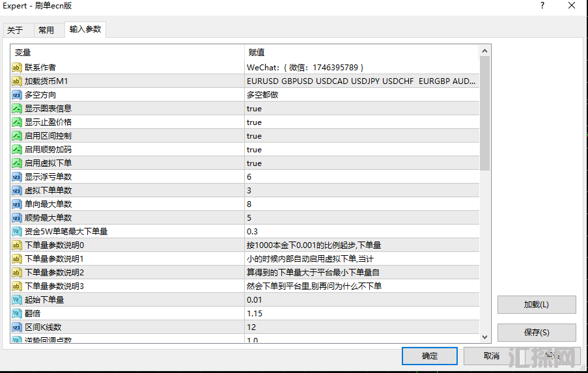588x373 pixels.
Task: Switch to the 常用 tab
Action: point(46,30)
